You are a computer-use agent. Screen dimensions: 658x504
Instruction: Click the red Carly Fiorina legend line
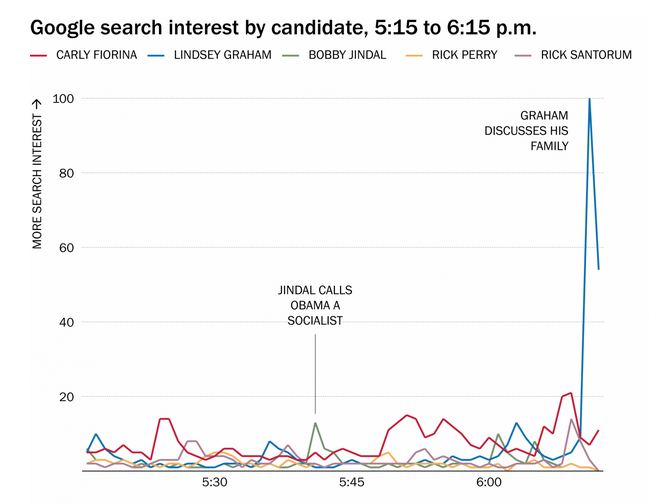[x=39, y=55]
